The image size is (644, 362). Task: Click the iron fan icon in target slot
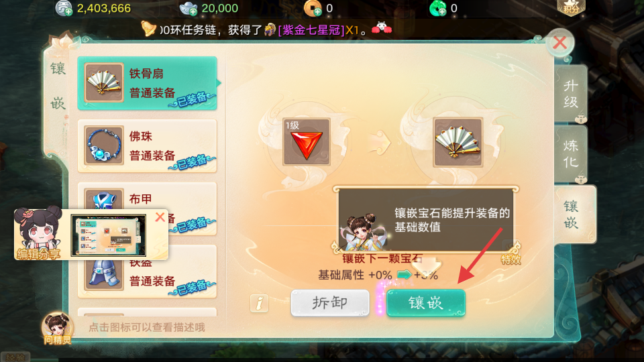tap(458, 142)
